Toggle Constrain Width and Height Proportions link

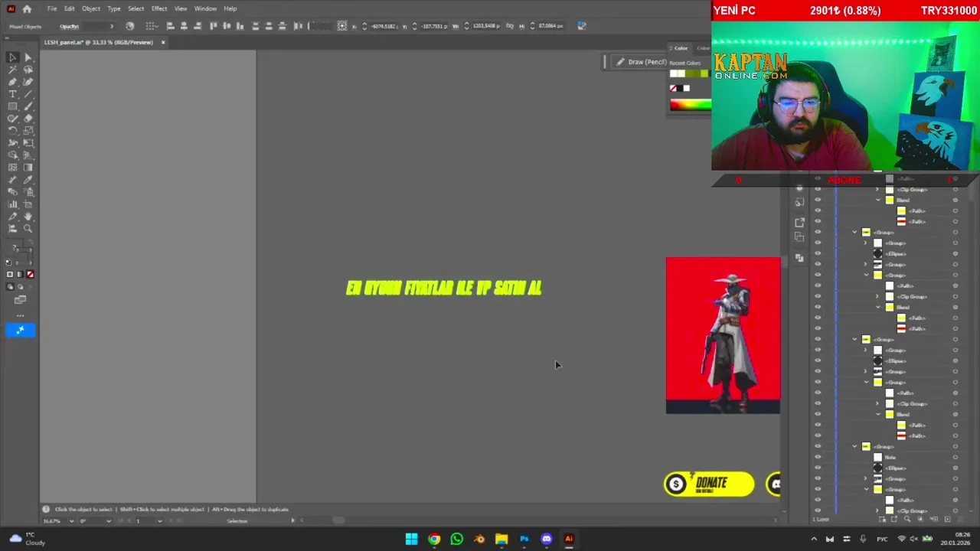[x=510, y=26]
